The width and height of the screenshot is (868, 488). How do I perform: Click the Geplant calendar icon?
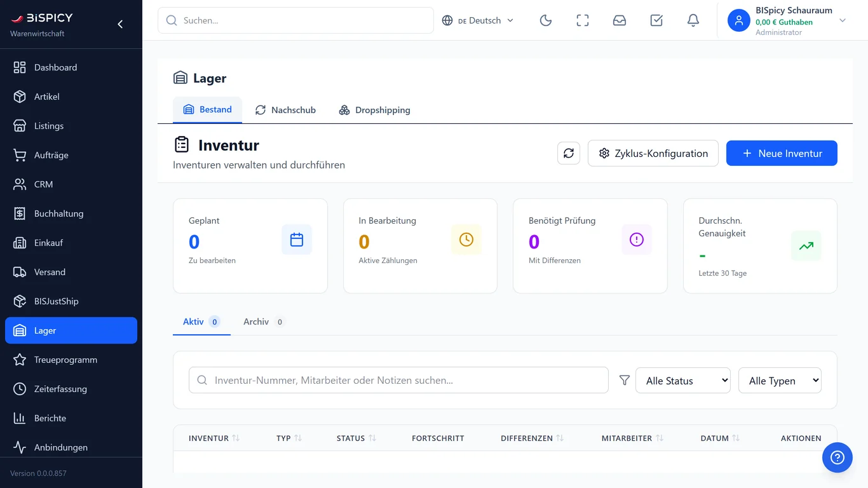pyautogui.click(x=297, y=240)
